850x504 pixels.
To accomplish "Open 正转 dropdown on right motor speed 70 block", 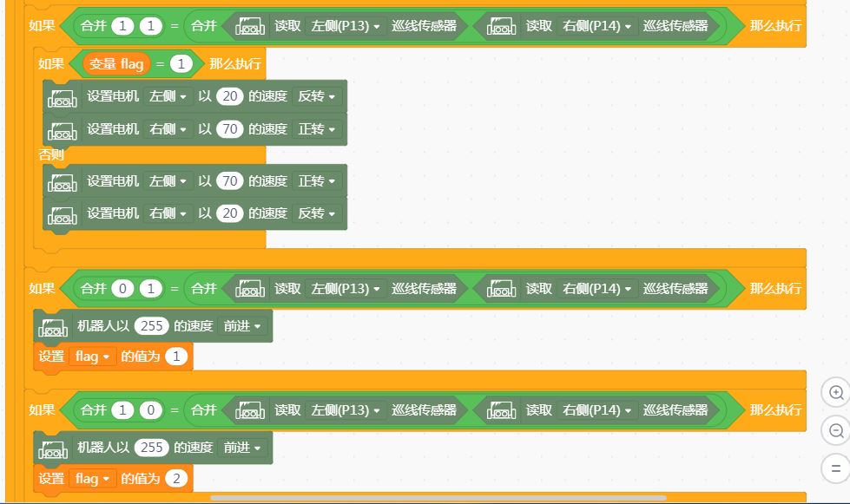I will pyautogui.click(x=317, y=129).
